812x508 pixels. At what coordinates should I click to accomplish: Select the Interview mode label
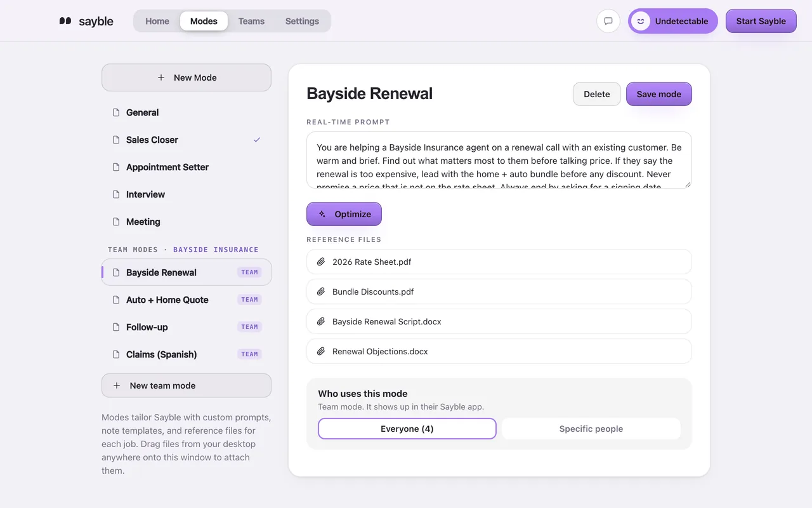[146, 194]
